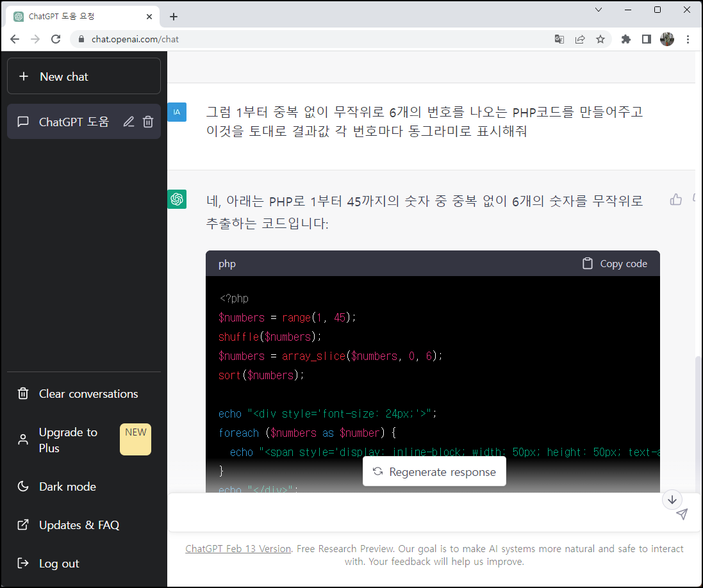The width and height of the screenshot is (703, 588).
Task: Share this page icon
Action: pyautogui.click(x=580, y=39)
